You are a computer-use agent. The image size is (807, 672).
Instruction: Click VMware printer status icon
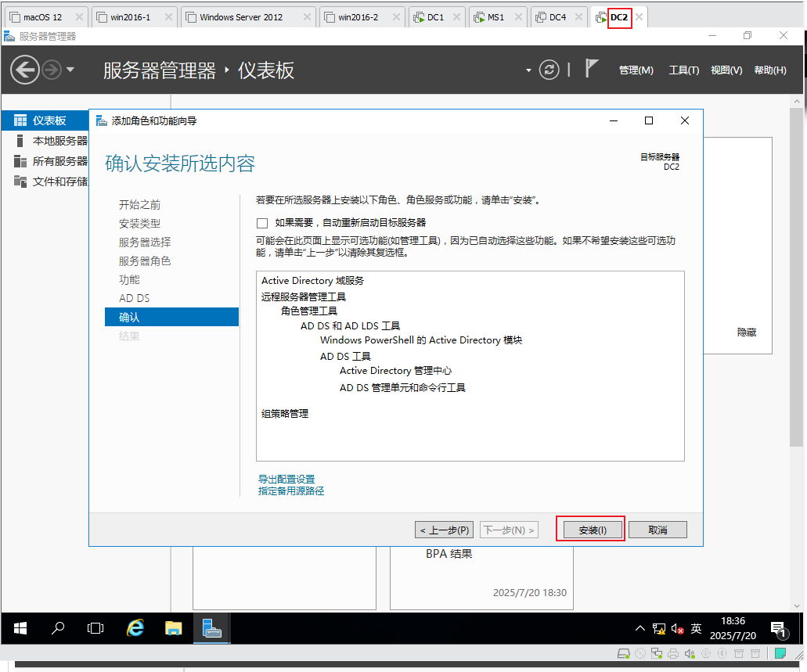pyautogui.click(x=673, y=653)
